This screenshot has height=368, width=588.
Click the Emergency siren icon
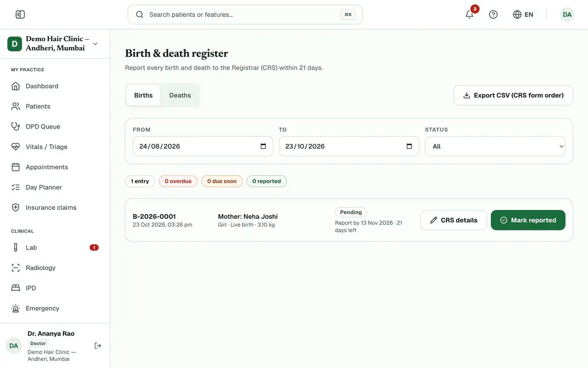click(x=16, y=309)
